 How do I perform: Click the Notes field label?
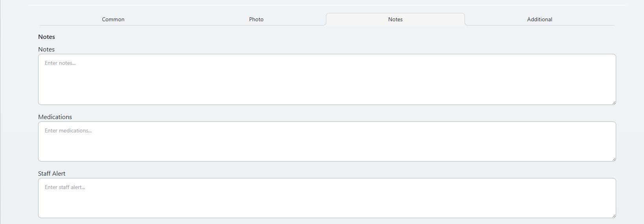click(x=46, y=49)
